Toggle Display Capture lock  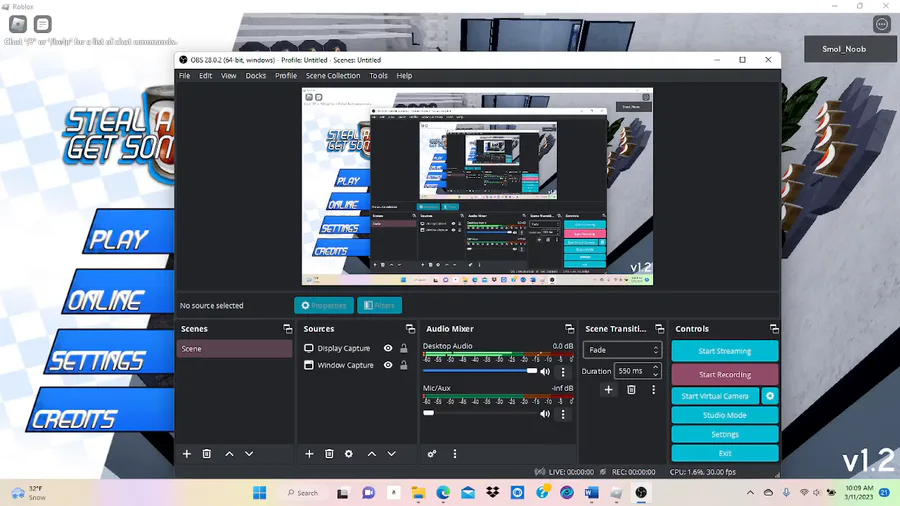click(x=404, y=348)
